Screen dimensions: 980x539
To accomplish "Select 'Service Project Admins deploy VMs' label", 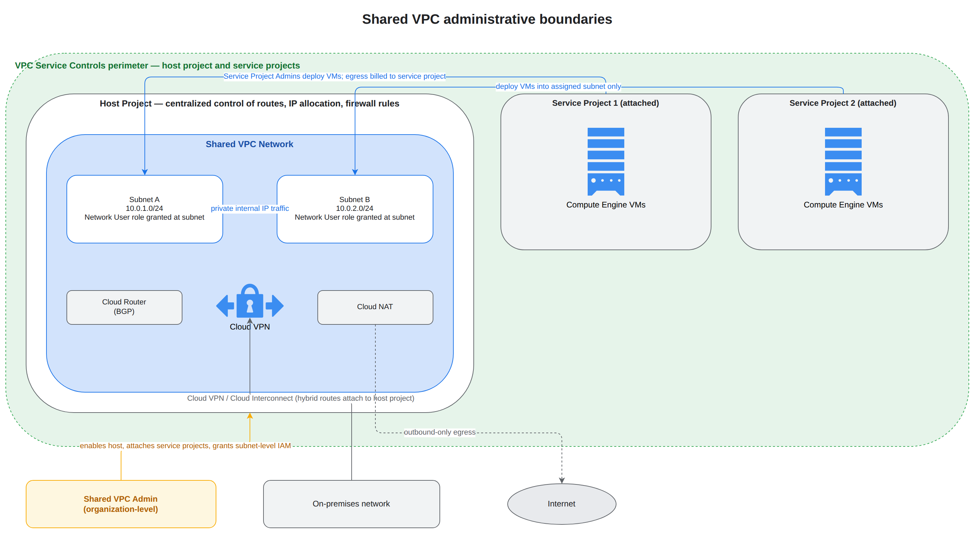I will (x=334, y=76).
